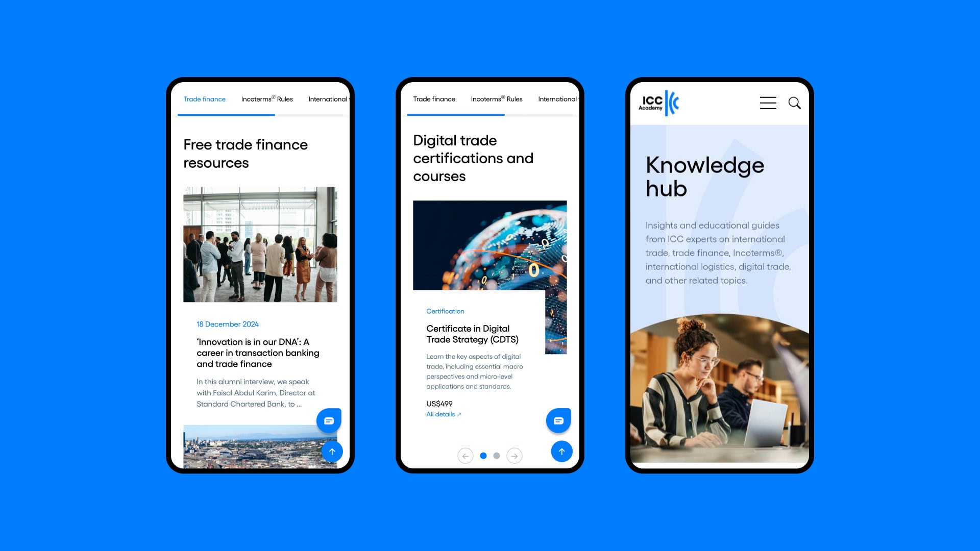Click the search icon on ICC Academy
Image resolution: width=980 pixels, height=551 pixels.
coord(795,103)
